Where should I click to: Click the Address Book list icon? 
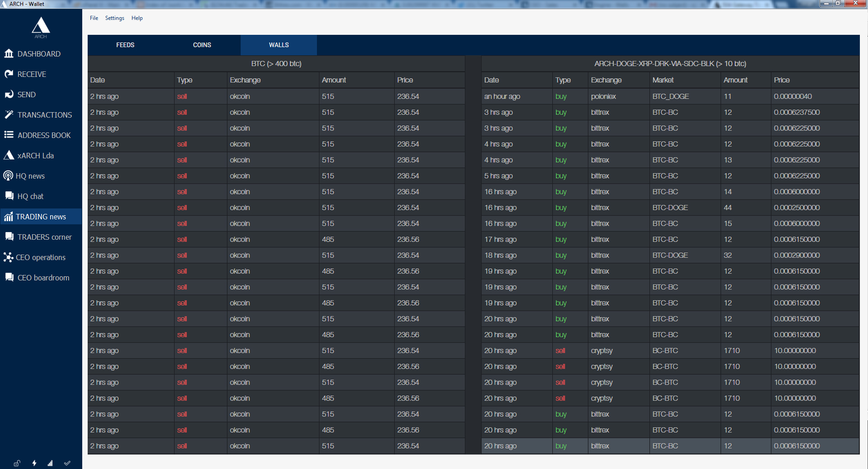point(9,135)
